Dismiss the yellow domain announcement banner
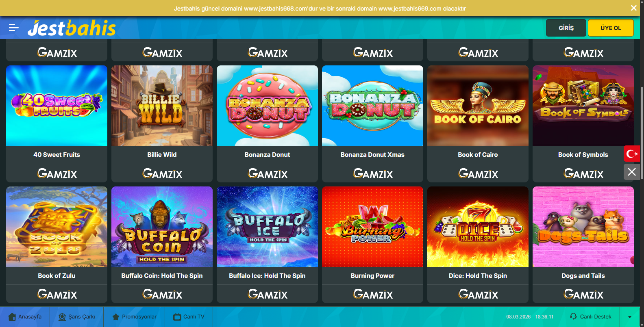The image size is (644, 327). click(x=633, y=8)
